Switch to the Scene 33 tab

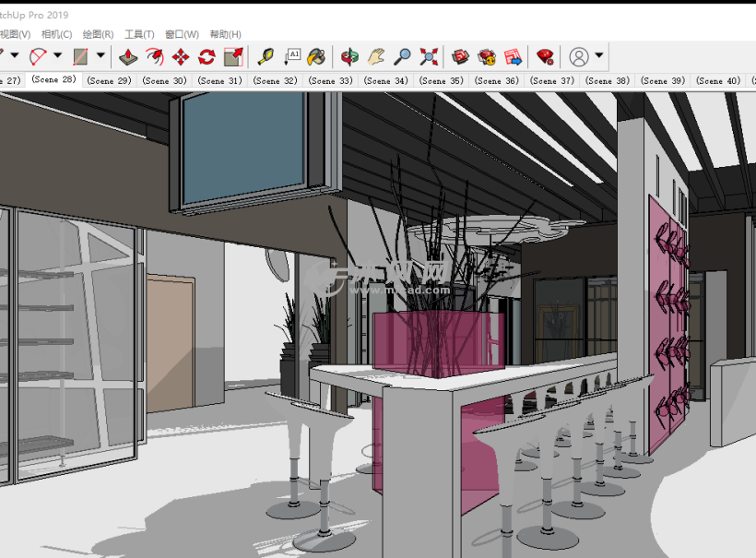pos(331,80)
